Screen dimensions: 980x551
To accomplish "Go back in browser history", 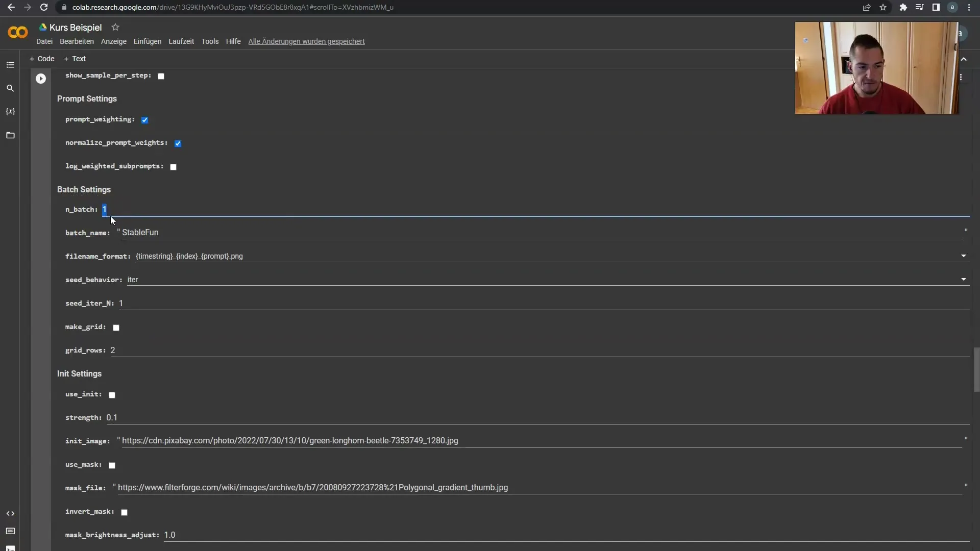I will (x=11, y=7).
